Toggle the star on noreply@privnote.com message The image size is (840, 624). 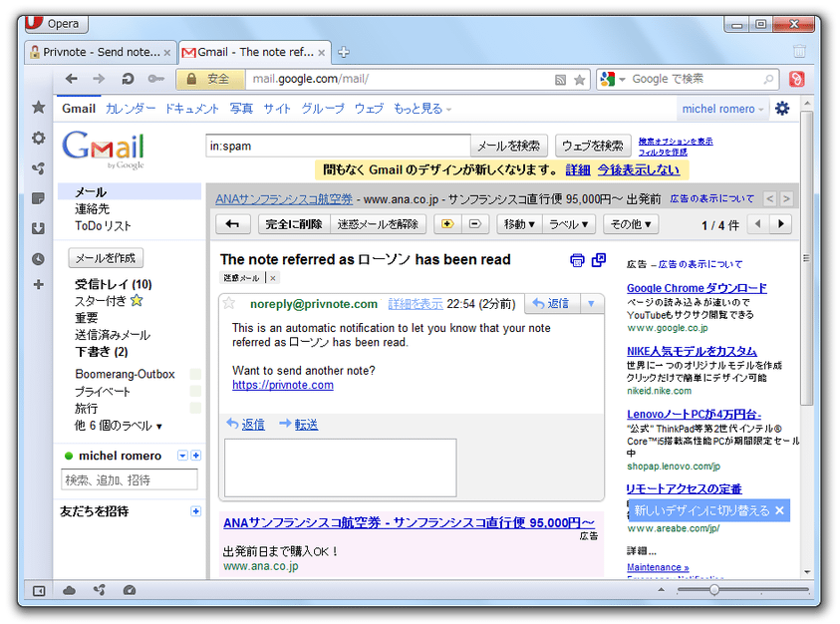pos(229,303)
